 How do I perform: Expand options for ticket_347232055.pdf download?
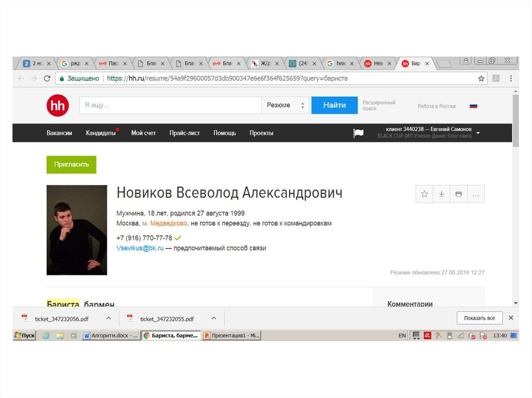click(x=214, y=318)
